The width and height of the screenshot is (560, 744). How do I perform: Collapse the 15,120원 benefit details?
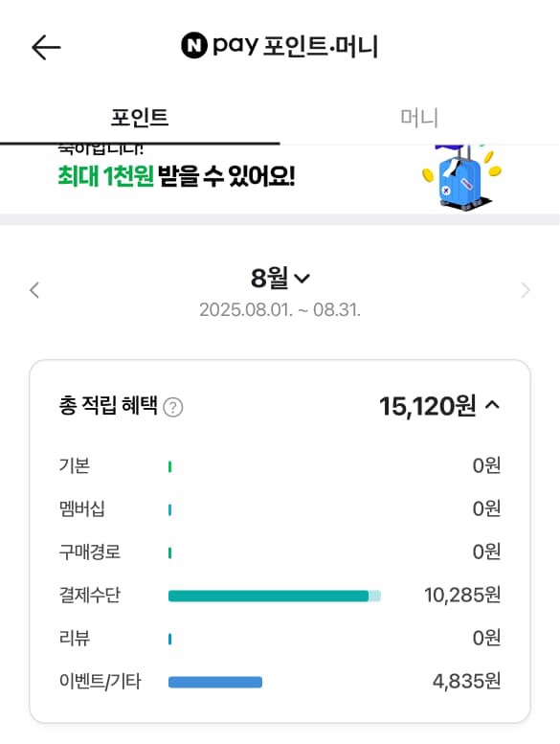pos(492,405)
